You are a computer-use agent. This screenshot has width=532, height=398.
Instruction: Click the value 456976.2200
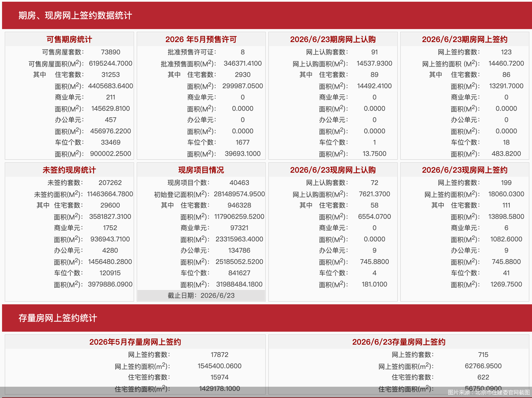111,131
